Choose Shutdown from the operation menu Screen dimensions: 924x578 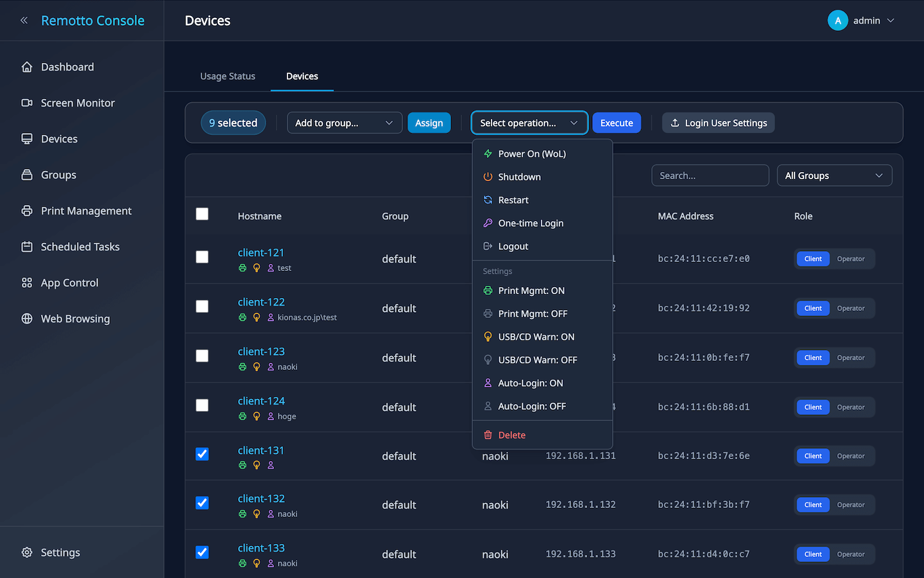point(519,177)
